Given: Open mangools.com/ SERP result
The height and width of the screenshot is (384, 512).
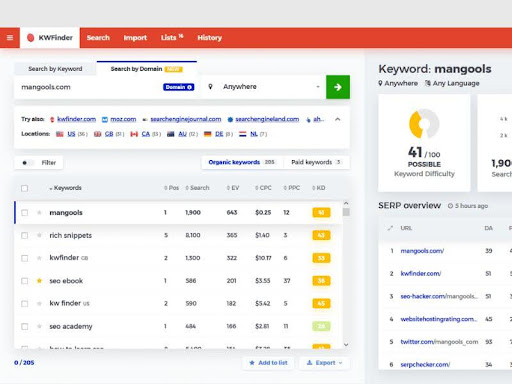Looking at the screenshot, I should click(x=422, y=251).
